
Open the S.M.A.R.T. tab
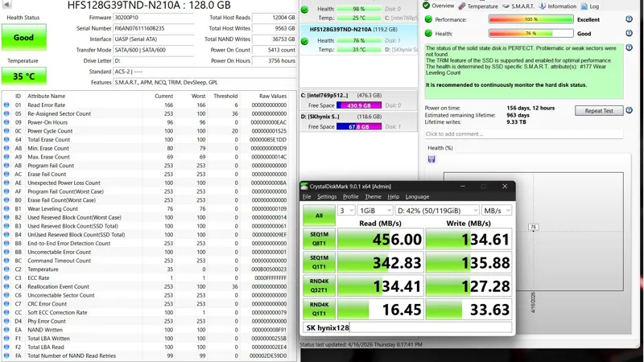[x=518, y=6]
